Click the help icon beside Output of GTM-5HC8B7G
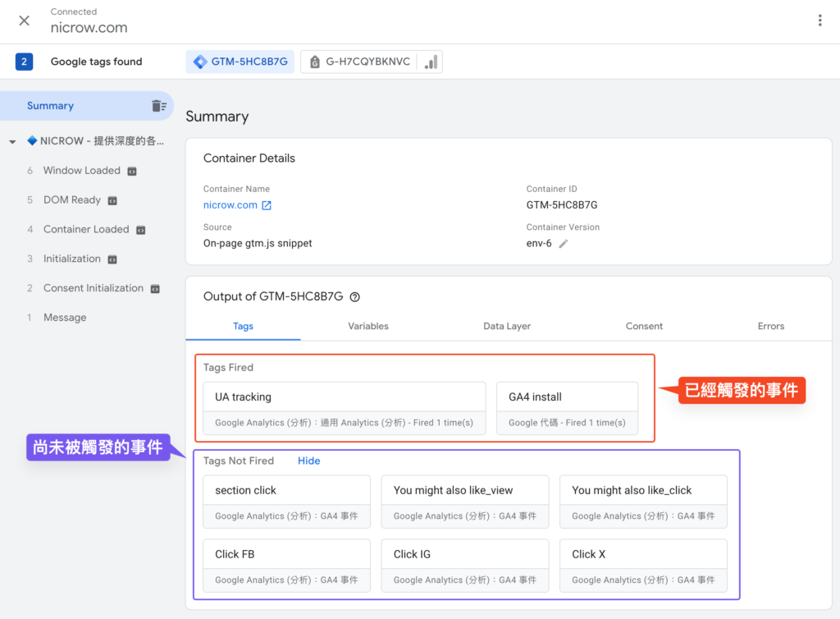This screenshot has width=840, height=619. pyautogui.click(x=354, y=297)
